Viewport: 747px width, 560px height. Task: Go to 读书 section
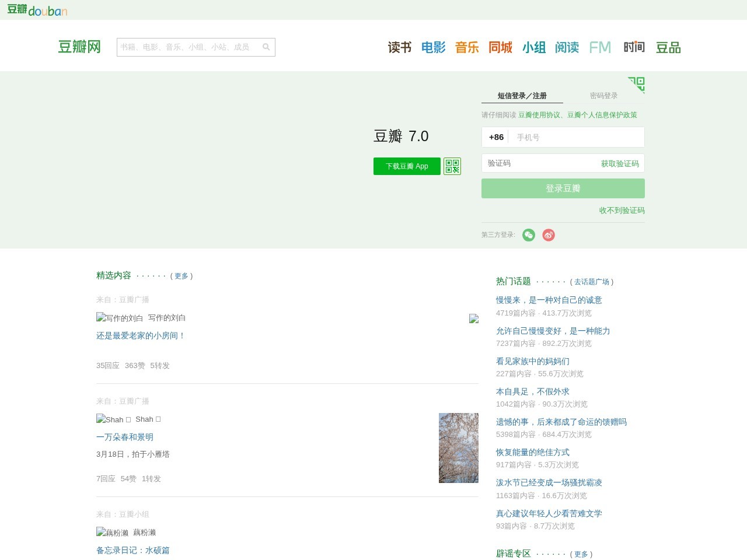pyautogui.click(x=400, y=47)
